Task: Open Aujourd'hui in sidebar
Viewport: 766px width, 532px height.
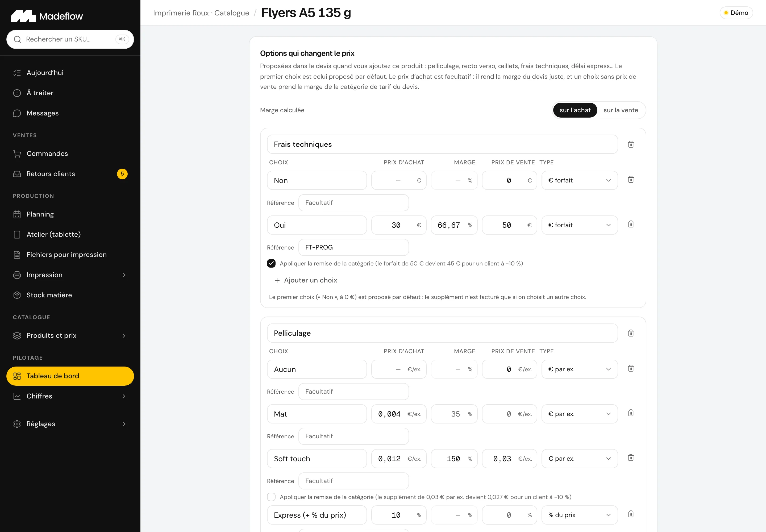Action: 70,73
